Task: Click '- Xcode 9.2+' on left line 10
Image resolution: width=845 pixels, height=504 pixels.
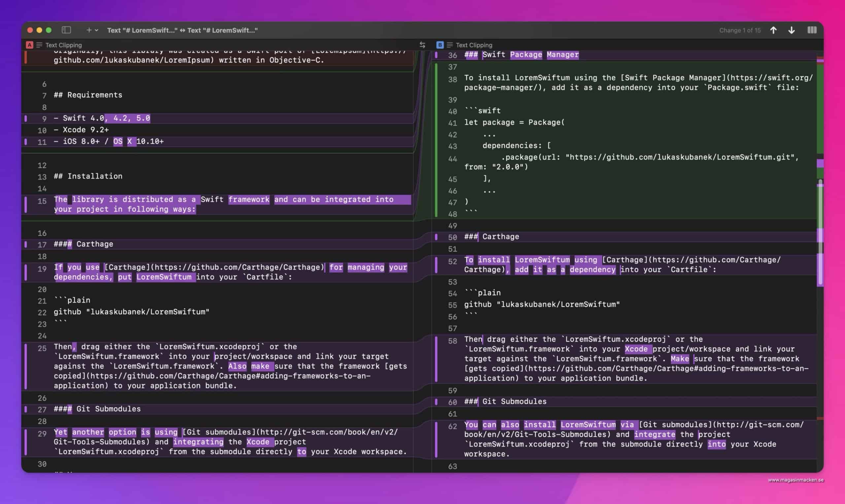Action: (81, 130)
